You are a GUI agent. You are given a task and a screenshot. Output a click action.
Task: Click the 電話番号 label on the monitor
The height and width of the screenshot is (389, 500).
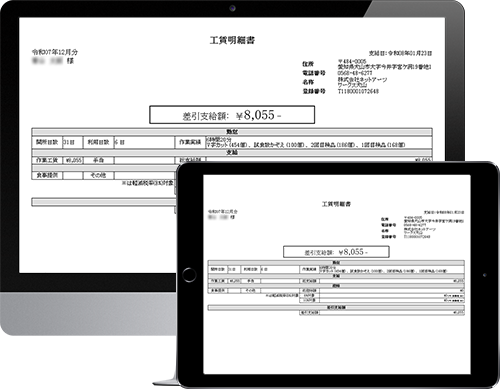click(314, 73)
